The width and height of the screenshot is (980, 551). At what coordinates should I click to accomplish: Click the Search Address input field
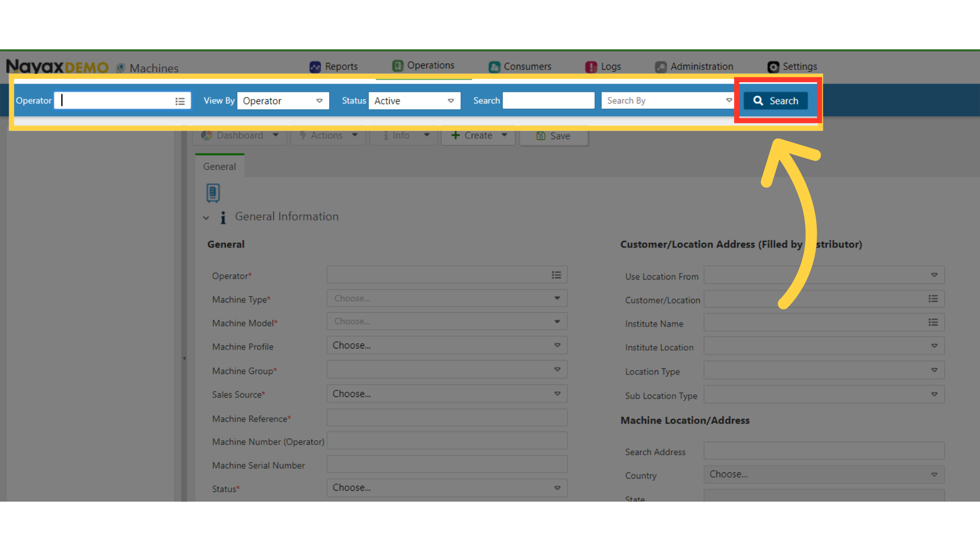tap(824, 451)
